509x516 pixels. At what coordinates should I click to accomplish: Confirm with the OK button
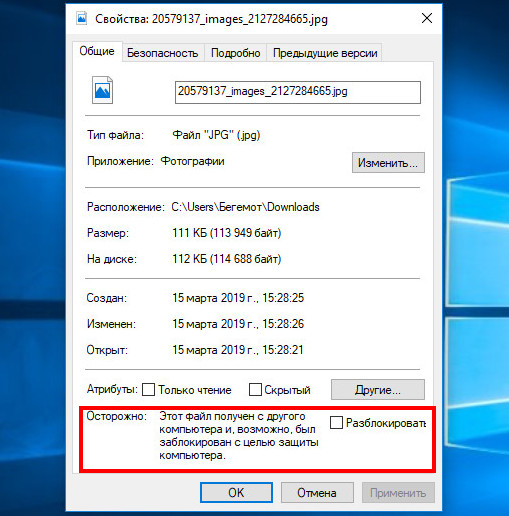(236, 492)
